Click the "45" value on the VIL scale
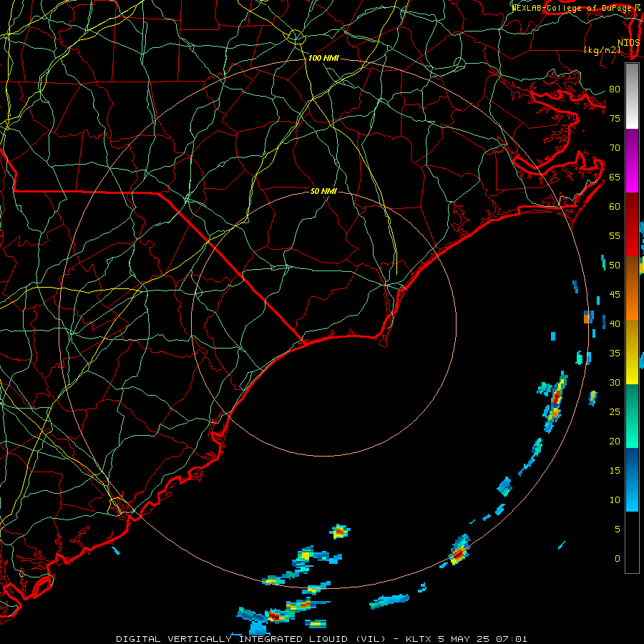The height and width of the screenshot is (644, 644). point(615,295)
